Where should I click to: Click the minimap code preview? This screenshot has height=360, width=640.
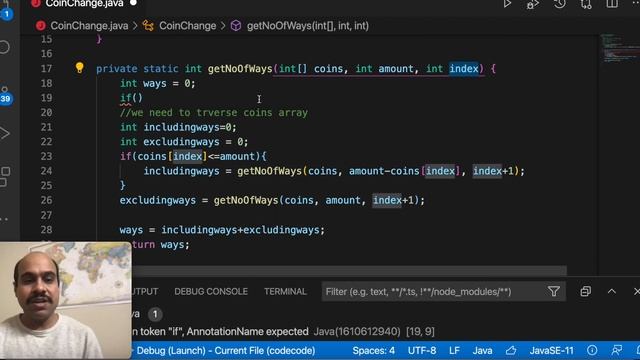click(619, 48)
